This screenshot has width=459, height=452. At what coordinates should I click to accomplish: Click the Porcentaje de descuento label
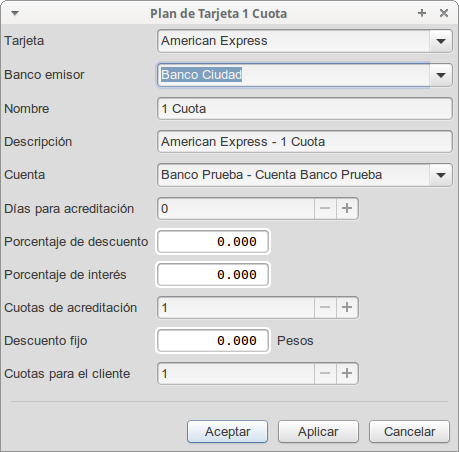coord(76,242)
